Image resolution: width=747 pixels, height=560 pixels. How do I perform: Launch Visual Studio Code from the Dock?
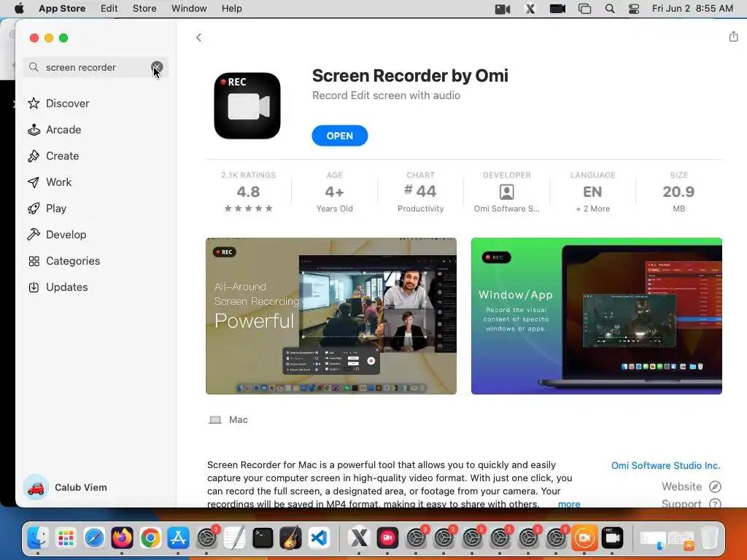[x=319, y=538]
